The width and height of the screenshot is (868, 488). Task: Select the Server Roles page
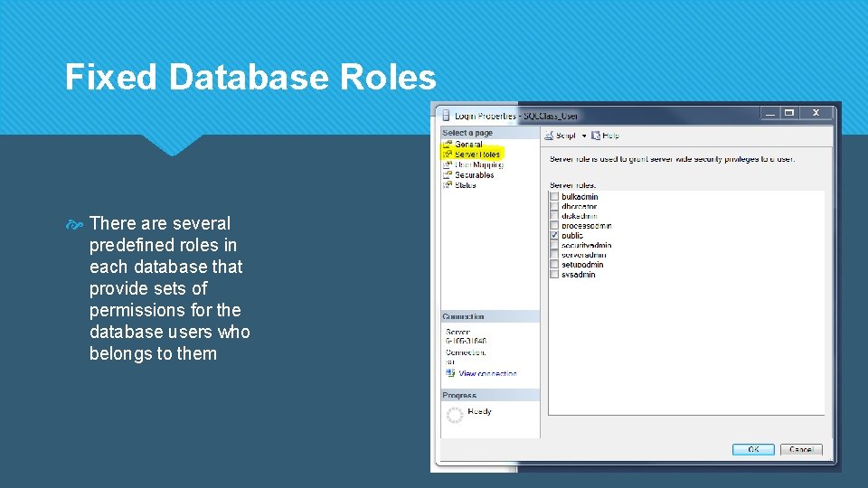tap(477, 155)
